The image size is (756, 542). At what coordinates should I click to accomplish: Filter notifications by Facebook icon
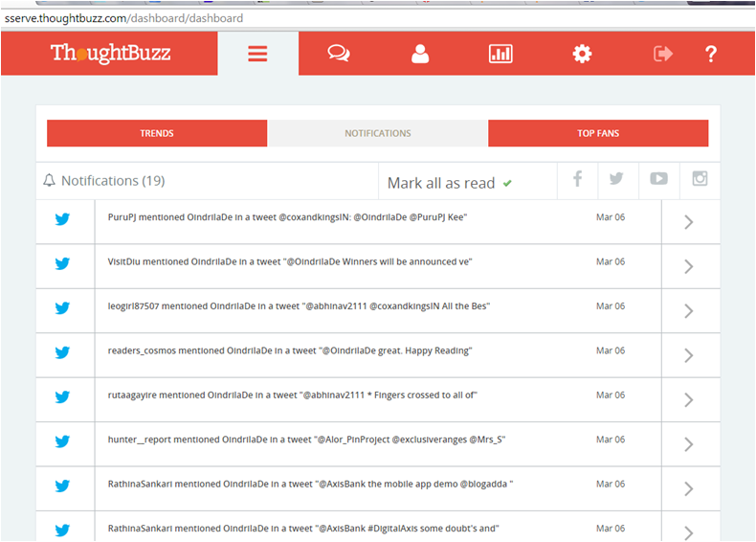[578, 179]
